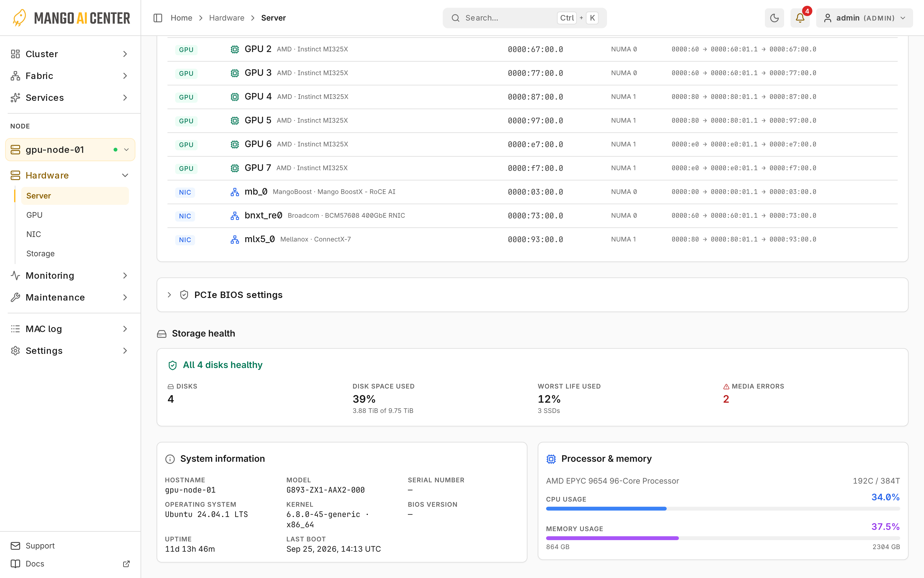The image size is (924, 578).
Task: Click the mlx5_0 network icon
Action: coord(235,239)
